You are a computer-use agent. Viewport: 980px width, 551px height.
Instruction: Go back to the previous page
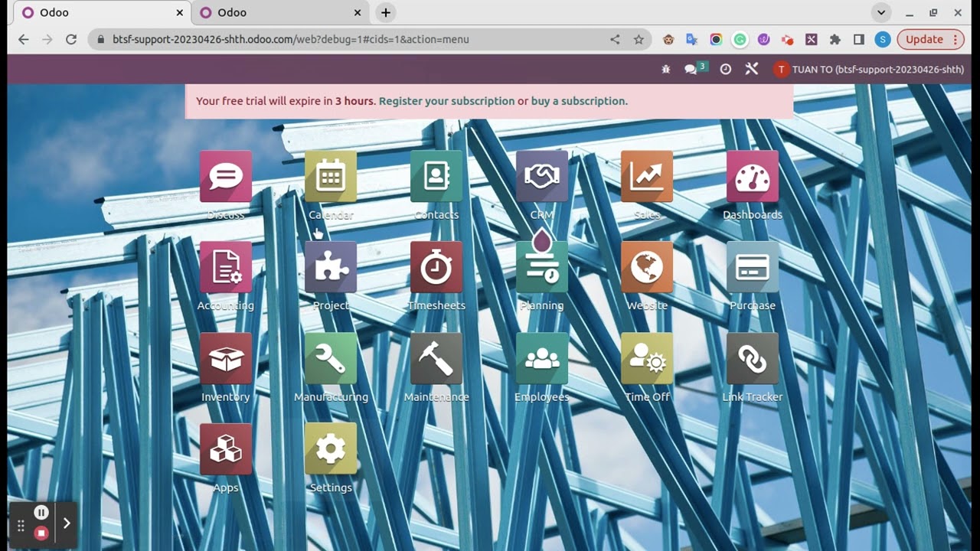point(24,39)
